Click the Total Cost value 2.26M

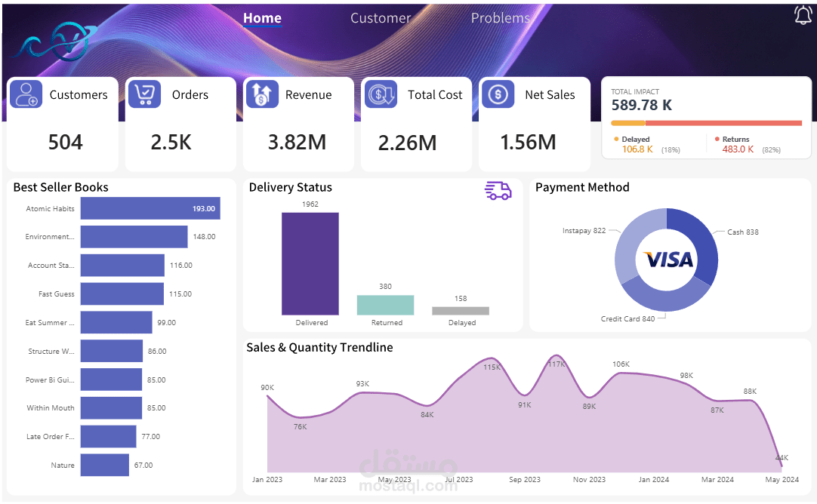pyautogui.click(x=408, y=143)
